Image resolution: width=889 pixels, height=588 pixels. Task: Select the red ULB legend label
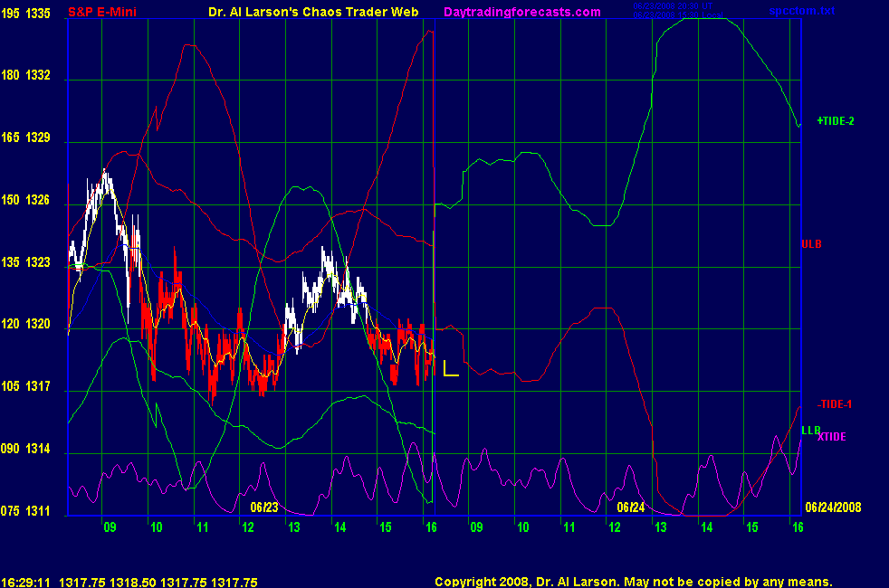point(811,244)
